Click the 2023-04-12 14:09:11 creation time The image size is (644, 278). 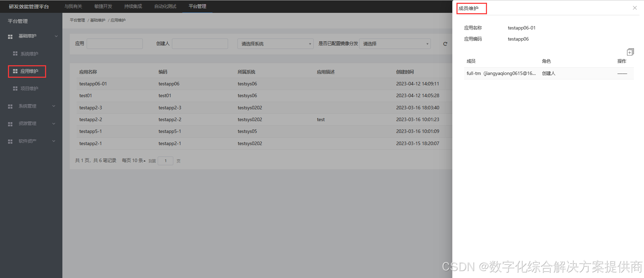point(418,84)
